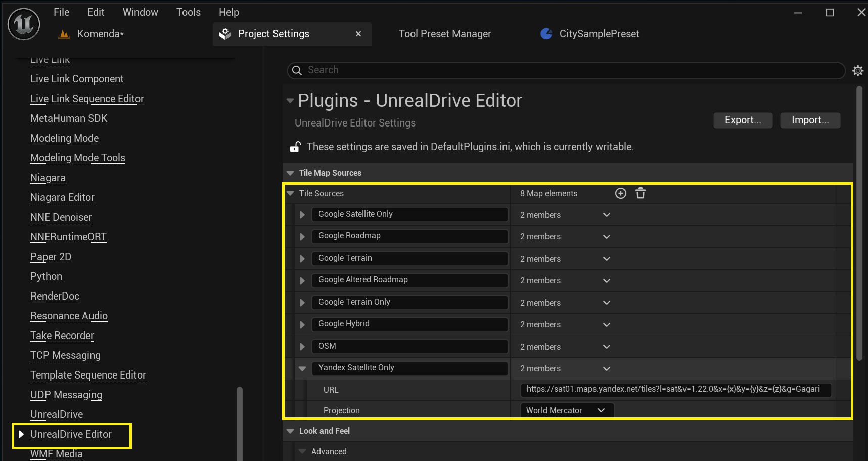Minimize the Unreal Editor window

(798, 13)
